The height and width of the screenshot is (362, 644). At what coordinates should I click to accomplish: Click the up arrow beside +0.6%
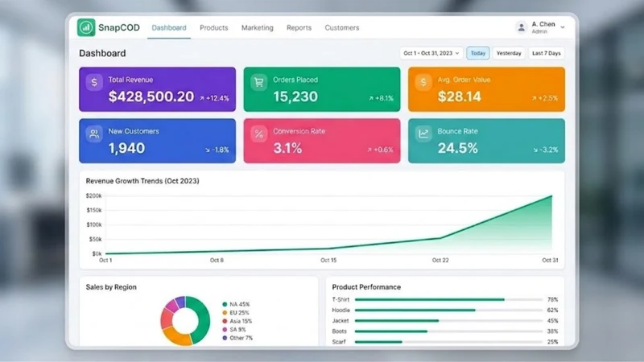point(369,150)
